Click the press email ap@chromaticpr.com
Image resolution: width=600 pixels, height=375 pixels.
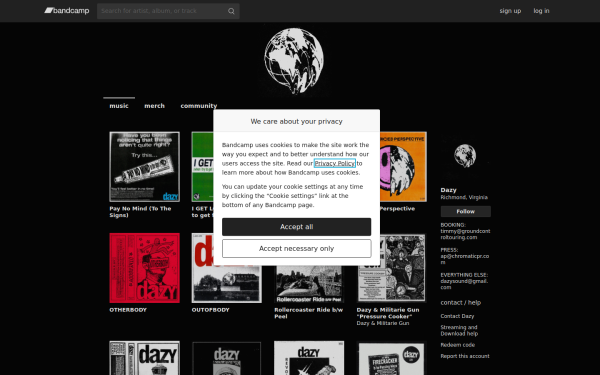pos(465,259)
